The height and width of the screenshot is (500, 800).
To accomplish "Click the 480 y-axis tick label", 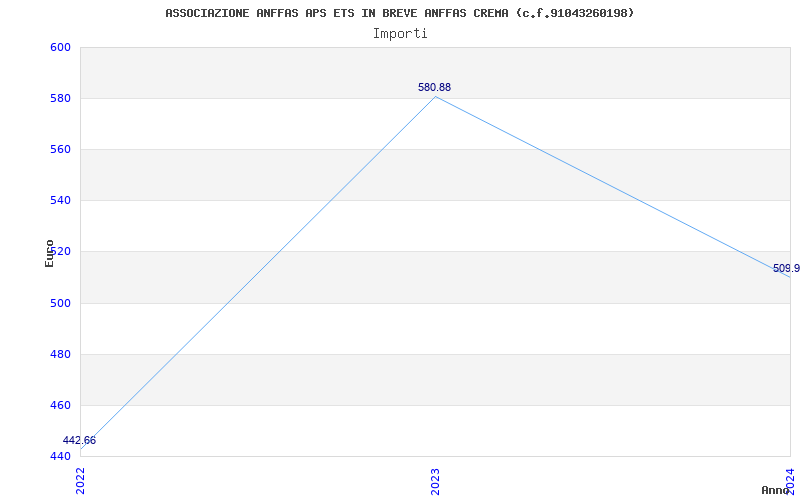I will click(60, 354).
